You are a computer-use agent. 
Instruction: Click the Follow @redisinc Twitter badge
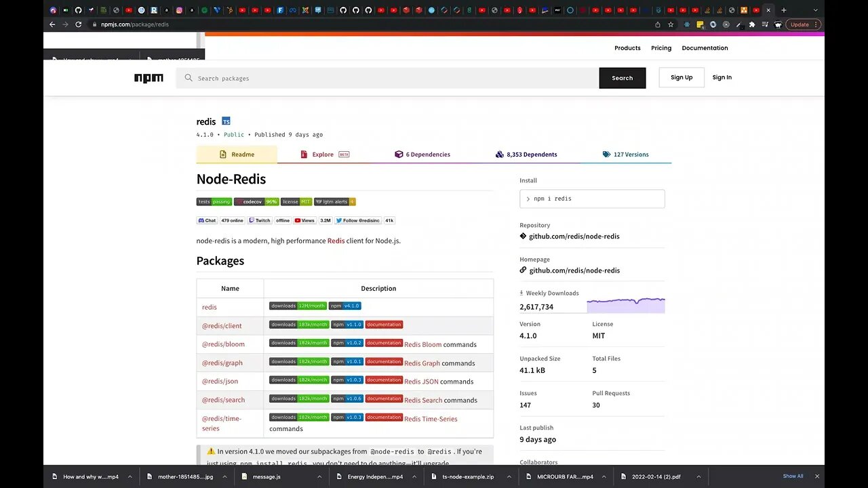(x=358, y=220)
